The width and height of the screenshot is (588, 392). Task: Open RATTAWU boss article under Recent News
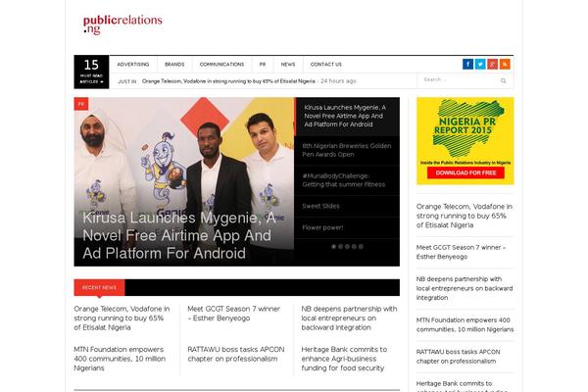pyautogui.click(x=236, y=354)
